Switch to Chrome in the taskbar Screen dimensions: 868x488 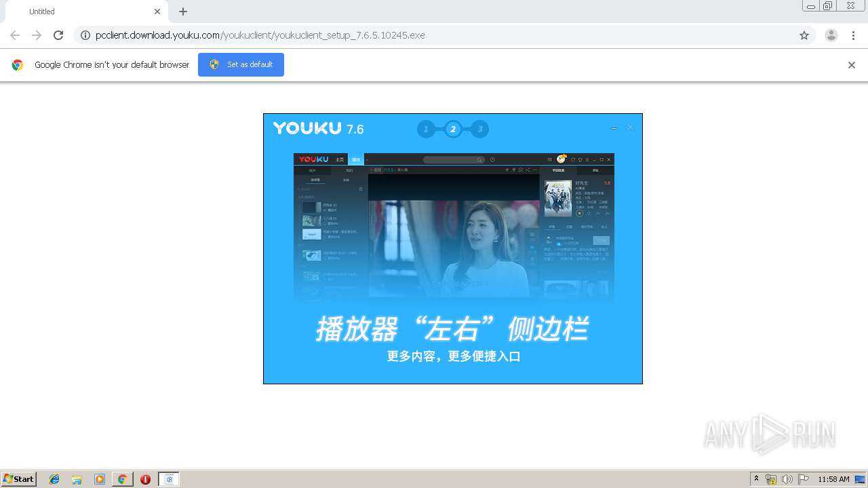(x=122, y=479)
